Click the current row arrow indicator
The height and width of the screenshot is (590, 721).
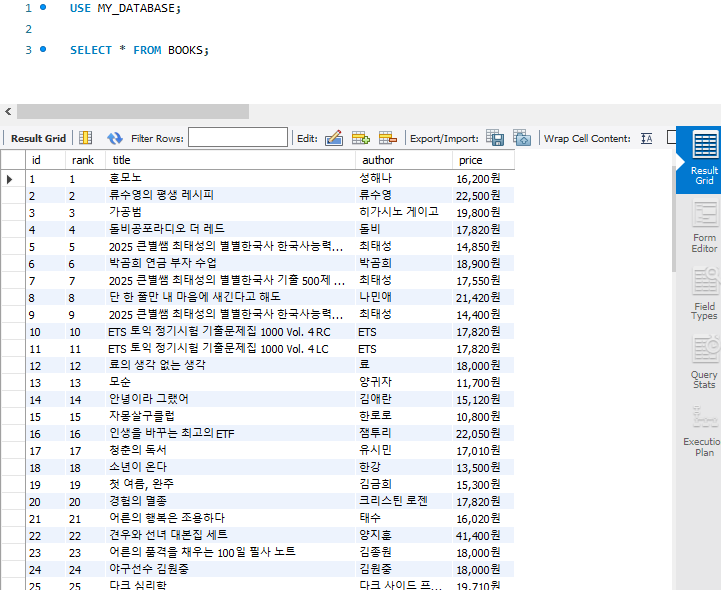tap(10, 179)
